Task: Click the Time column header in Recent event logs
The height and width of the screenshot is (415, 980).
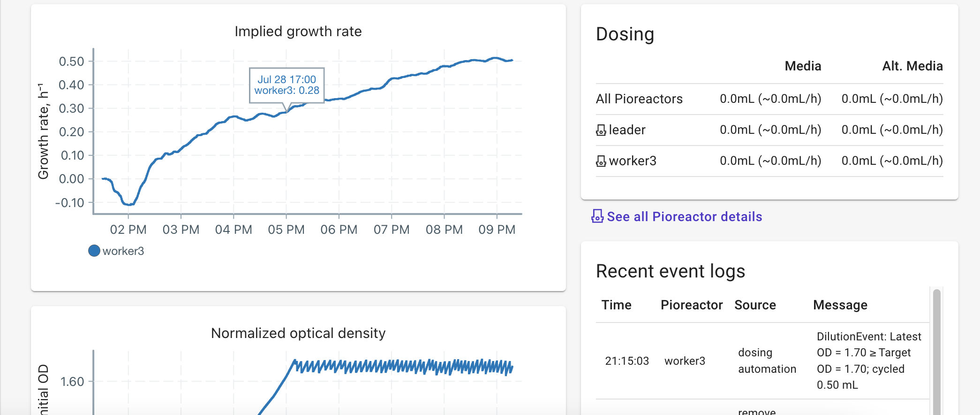Action: 616,305
